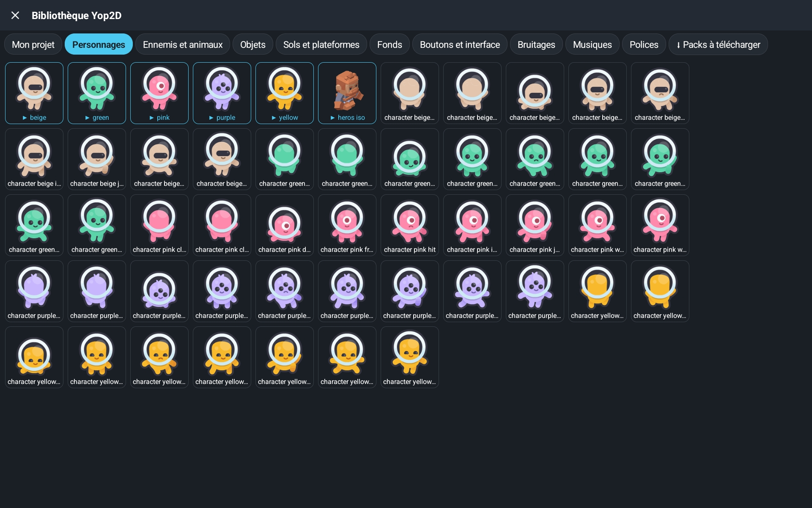Go to the Objets tab
Viewport: 812px width, 508px height.
[x=253, y=44]
